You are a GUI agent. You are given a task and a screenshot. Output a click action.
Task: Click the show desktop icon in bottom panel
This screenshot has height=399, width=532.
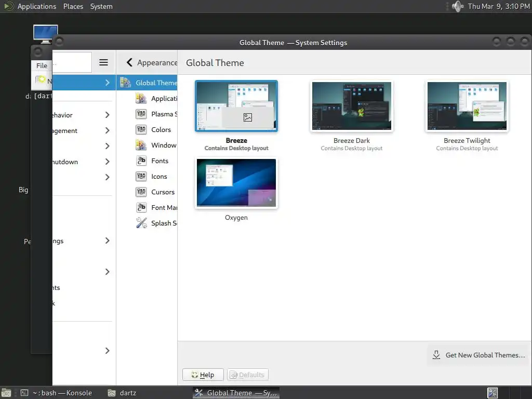[x=6, y=393]
